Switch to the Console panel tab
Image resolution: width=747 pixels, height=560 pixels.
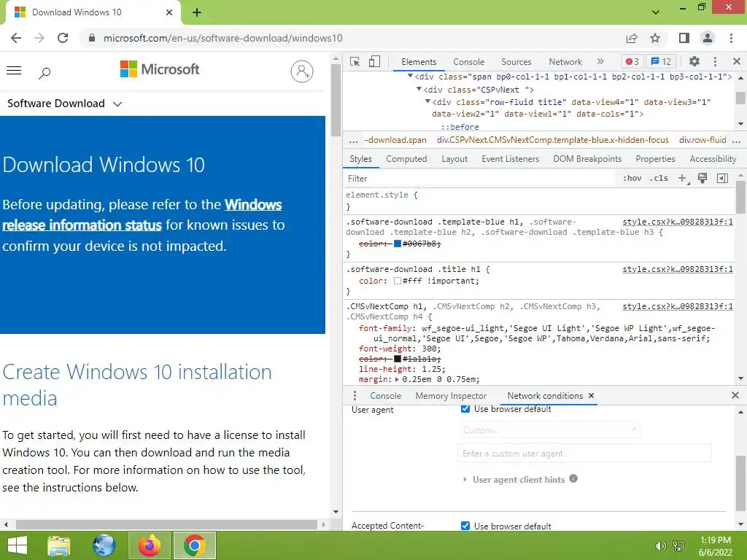click(469, 62)
